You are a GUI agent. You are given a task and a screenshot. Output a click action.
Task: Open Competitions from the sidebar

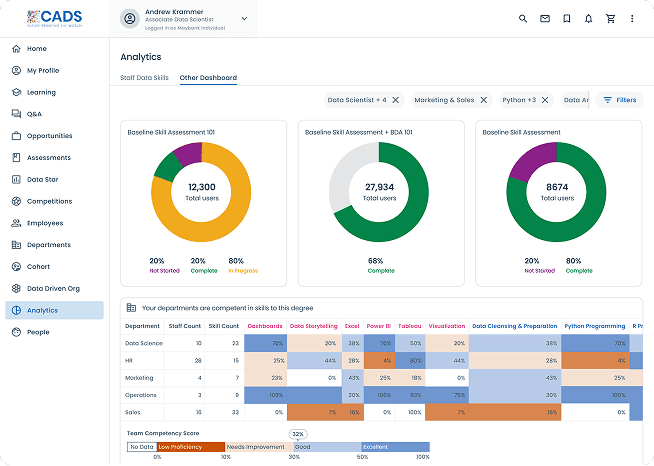coord(49,201)
